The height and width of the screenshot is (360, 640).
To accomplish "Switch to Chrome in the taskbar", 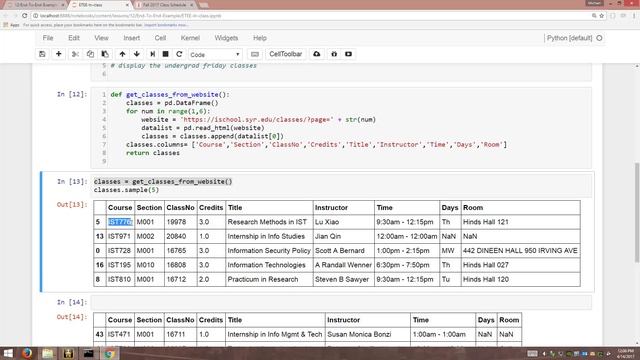I will click(x=109, y=353).
